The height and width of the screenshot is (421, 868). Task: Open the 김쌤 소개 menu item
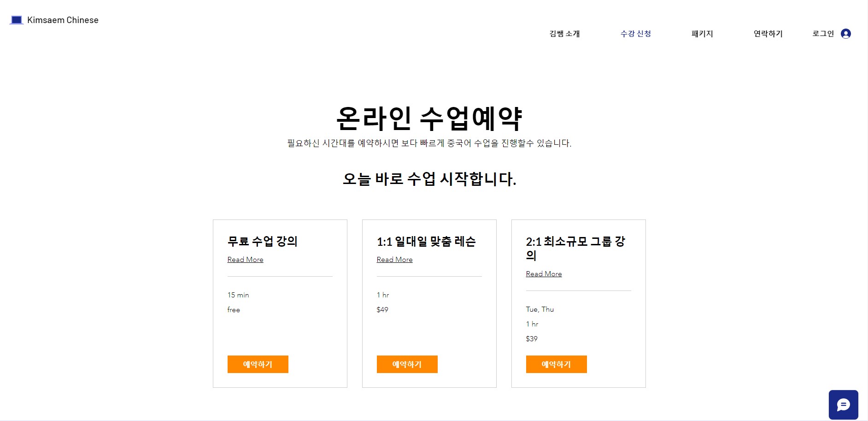click(564, 34)
